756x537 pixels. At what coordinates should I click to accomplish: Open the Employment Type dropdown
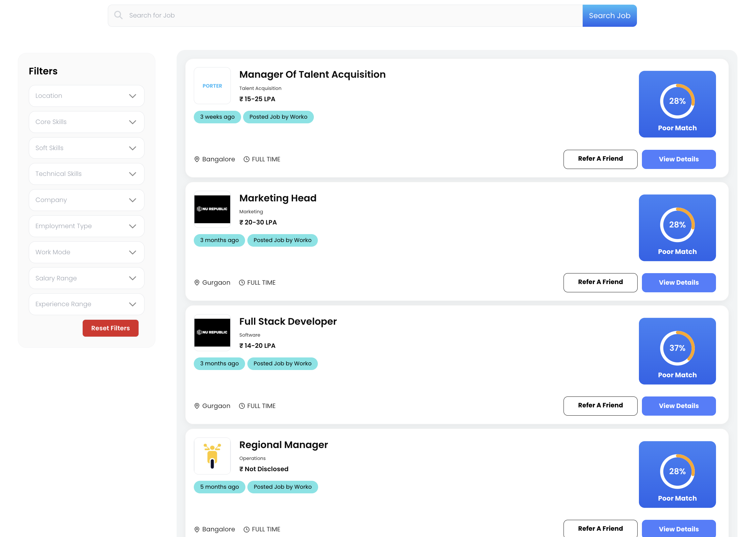pos(86,226)
